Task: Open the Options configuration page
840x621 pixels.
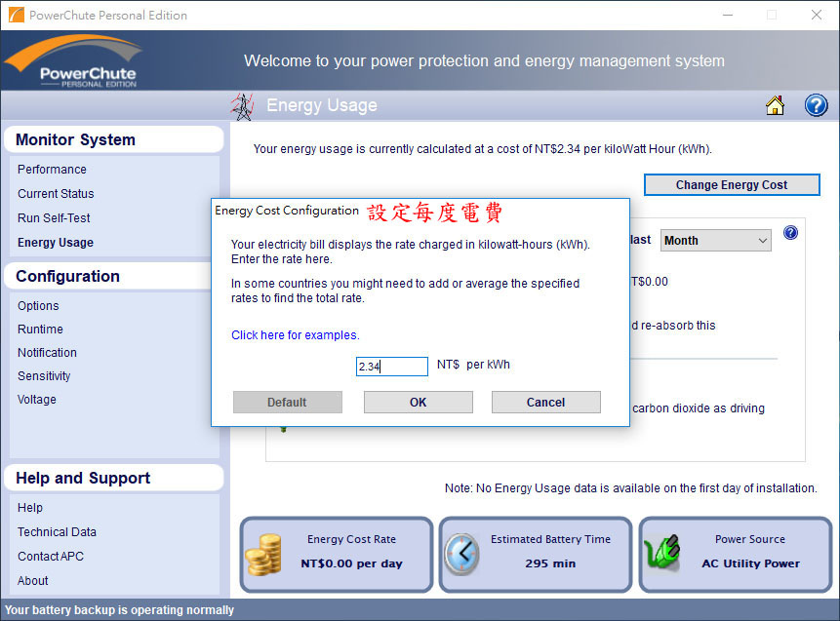Action: [x=38, y=306]
